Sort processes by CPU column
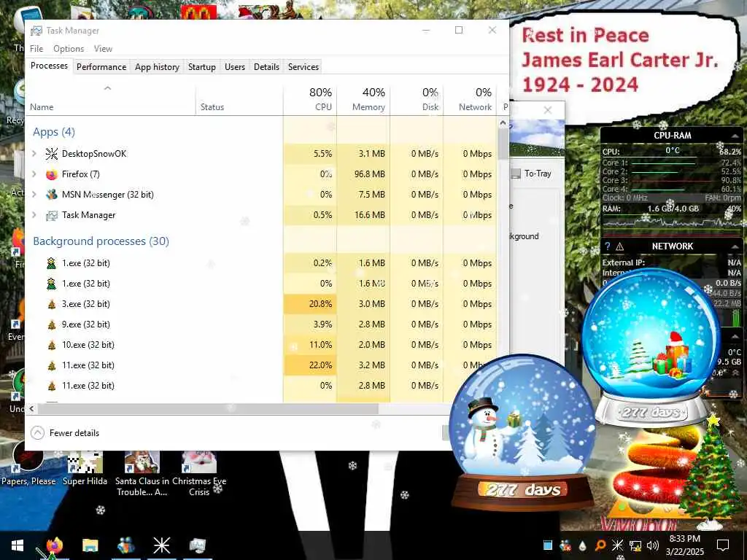Image resolution: width=747 pixels, height=560 pixels. pos(310,99)
